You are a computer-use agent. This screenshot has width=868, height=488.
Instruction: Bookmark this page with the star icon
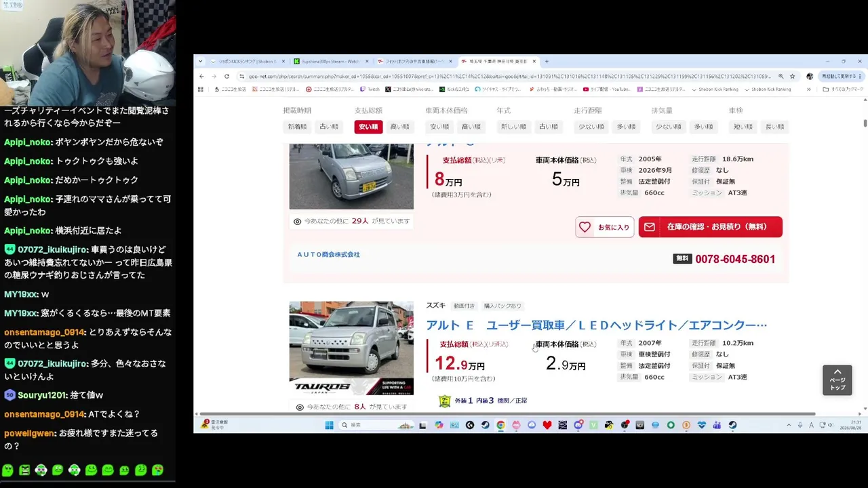[x=792, y=77]
